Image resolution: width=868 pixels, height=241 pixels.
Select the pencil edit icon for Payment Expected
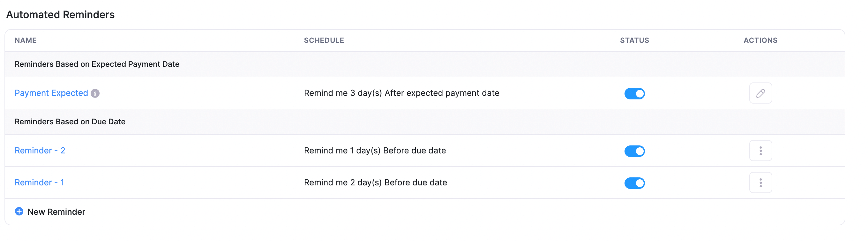click(x=760, y=93)
